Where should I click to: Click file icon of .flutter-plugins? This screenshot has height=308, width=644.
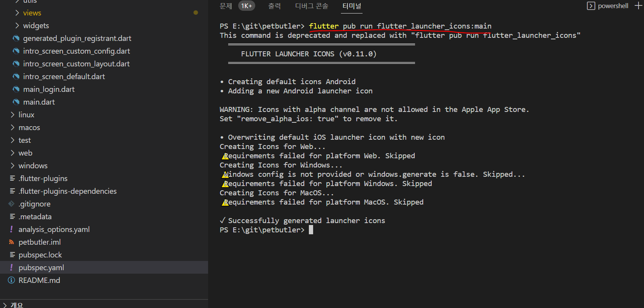tap(12, 178)
